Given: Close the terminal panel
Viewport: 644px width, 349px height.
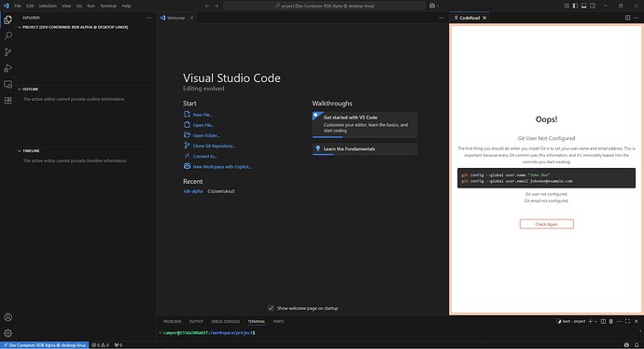Looking at the screenshot, I should (637, 322).
